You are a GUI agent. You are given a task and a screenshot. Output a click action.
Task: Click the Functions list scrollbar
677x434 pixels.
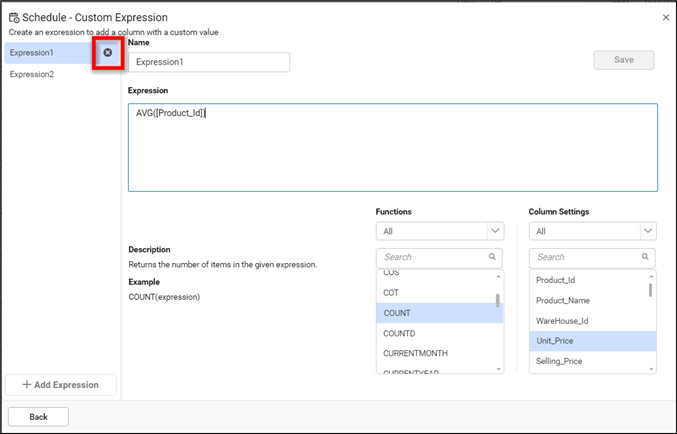[x=498, y=301]
